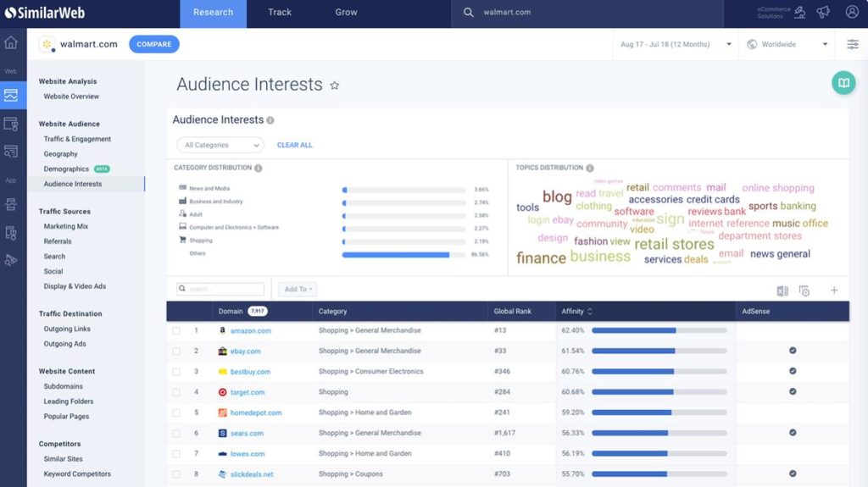868x487 pixels.
Task: Click the target.com favicon icon
Action: (223, 392)
